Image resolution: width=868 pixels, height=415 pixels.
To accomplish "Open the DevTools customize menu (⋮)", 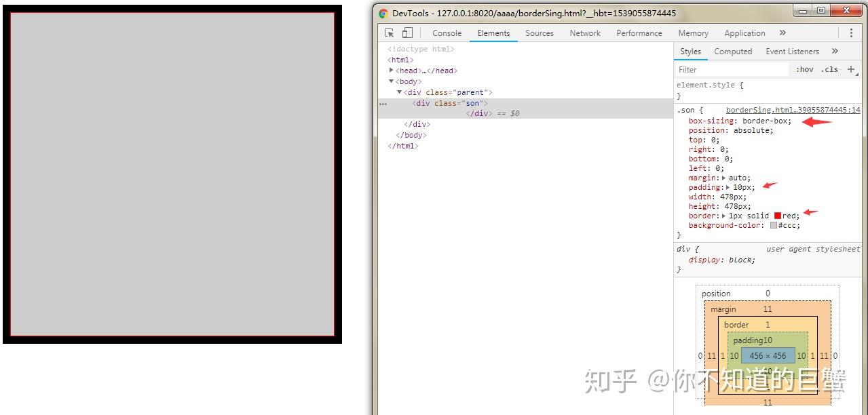I will coord(852,32).
